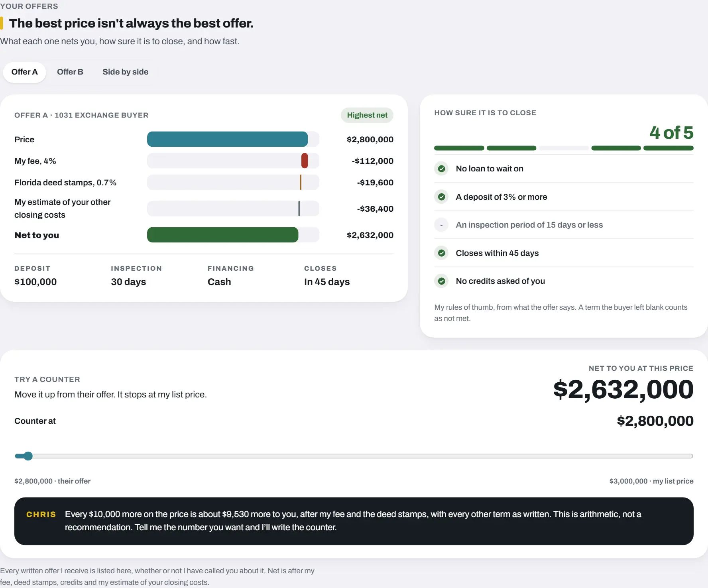The height and width of the screenshot is (588, 708).
Task: Select the Side by side tab
Action: click(125, 72)
